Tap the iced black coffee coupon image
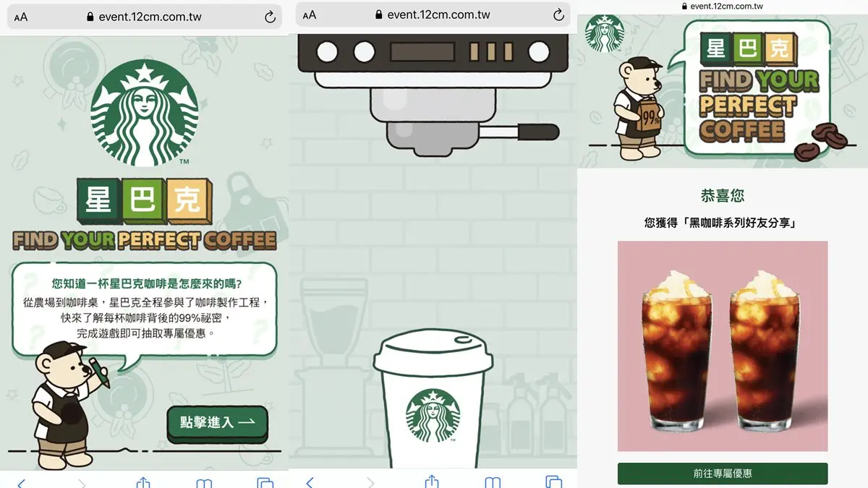The image size is (868, 488). (723, 346)
